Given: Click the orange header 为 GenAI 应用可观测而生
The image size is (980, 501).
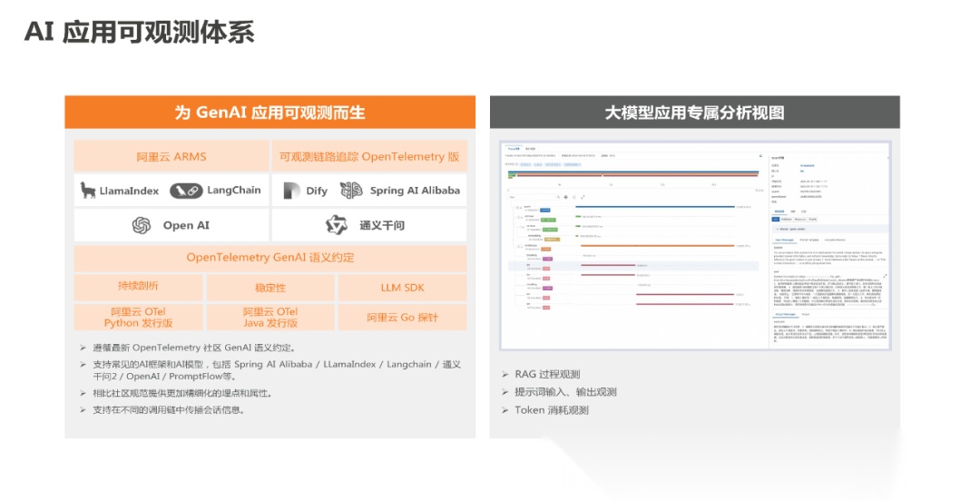Looking at the screenshot, I should coord(270,113).
